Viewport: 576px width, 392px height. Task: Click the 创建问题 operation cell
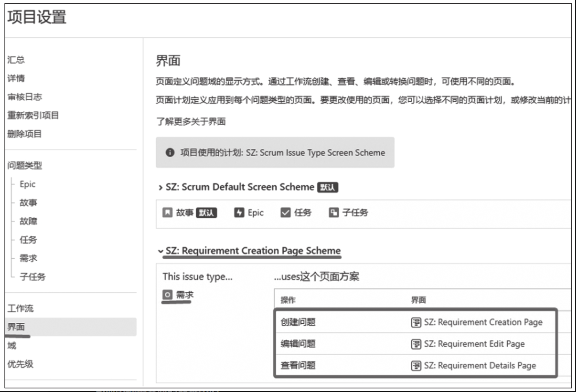298,322
